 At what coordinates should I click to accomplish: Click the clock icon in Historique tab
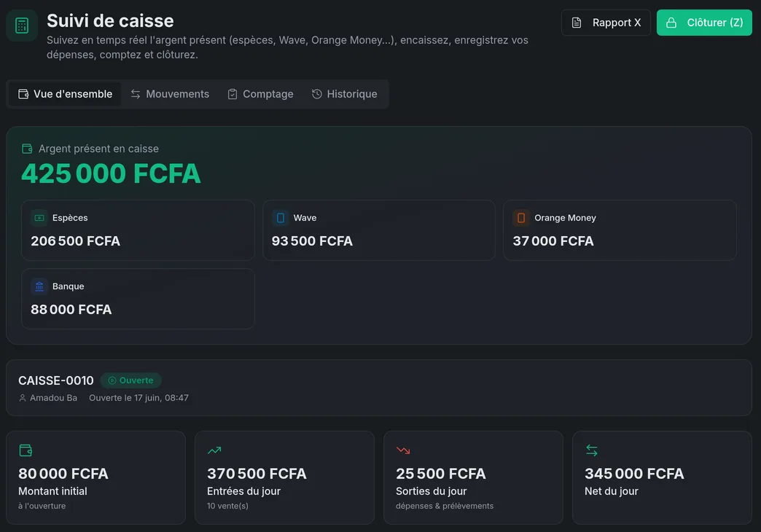[x=317, y=94]
